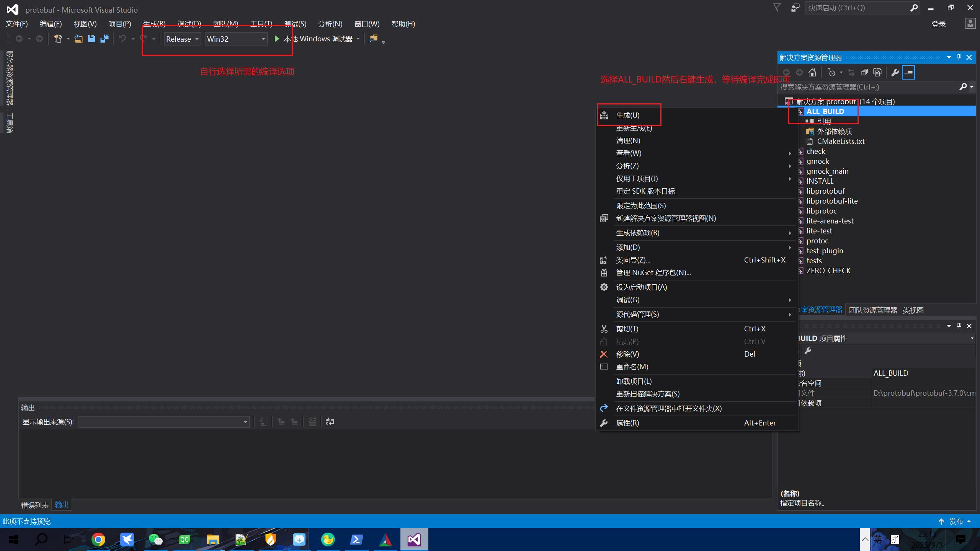Select Clean (清理) in context menu
The height and width of the screenshot is (551, 980).
coord(697,140)
